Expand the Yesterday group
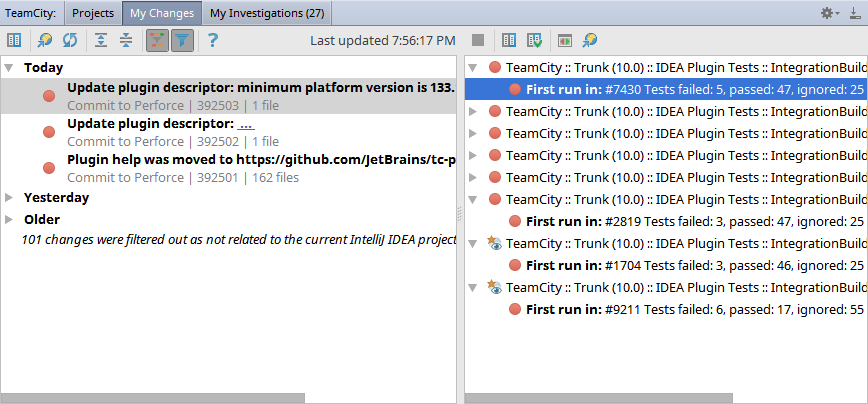This screenshot has height=404, width=868. tap(9, 198)
